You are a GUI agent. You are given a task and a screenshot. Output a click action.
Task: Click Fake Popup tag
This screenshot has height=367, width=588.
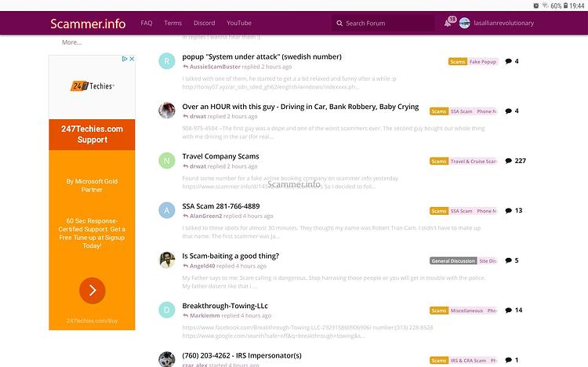[x=483, y=61]
